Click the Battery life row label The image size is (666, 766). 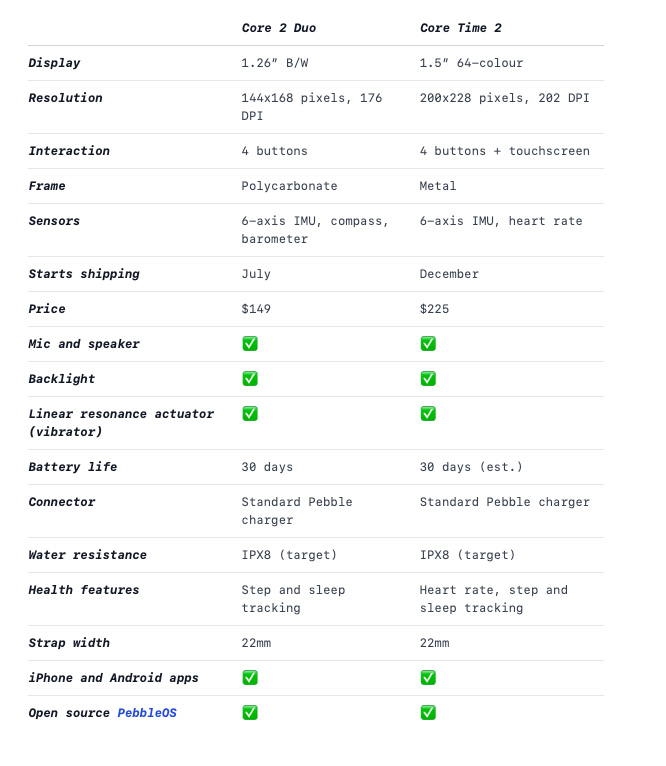(72, 467)
